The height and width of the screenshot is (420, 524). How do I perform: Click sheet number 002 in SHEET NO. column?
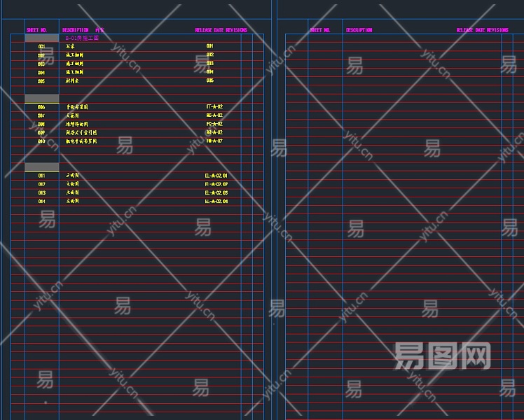coord(41,55)
